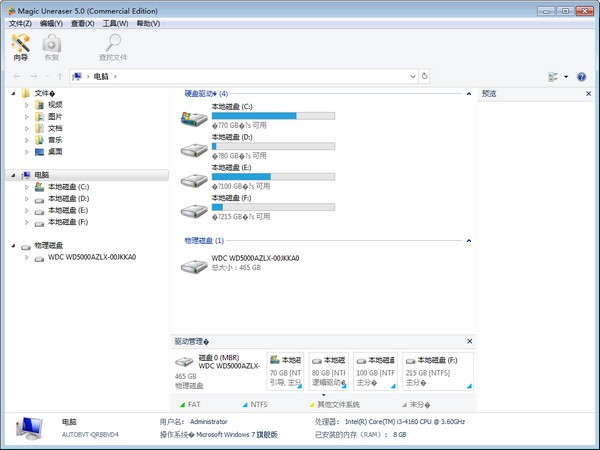The width and height of the screenshot is (600, 450).
Task: Expand 本地磁盘 (C:) tree node
Action: [x=26, y=187]
